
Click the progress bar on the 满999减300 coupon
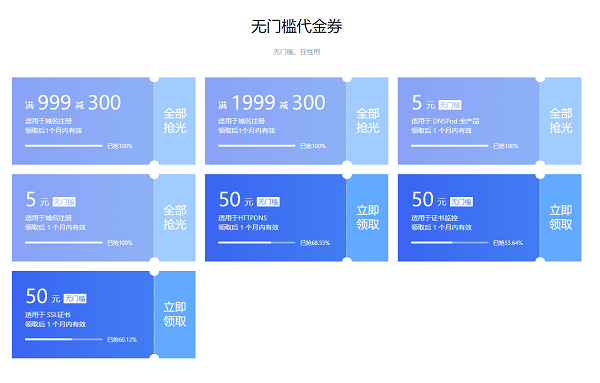(x=64, y=146)
